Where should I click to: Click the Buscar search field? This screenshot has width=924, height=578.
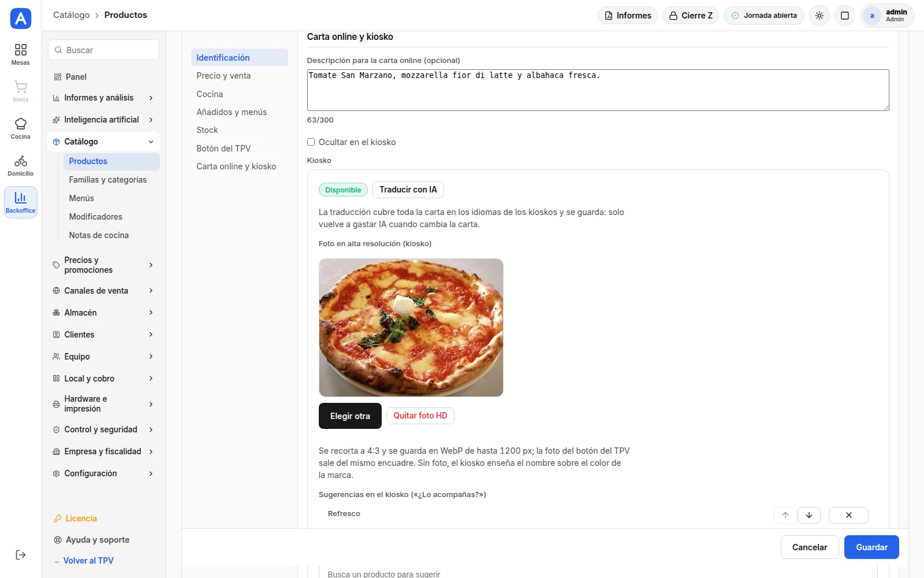click(x=103, y=50)
